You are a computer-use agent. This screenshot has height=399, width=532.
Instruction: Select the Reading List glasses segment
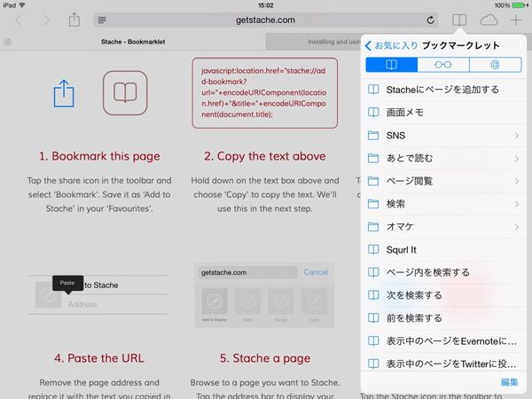tap(443, 65)
